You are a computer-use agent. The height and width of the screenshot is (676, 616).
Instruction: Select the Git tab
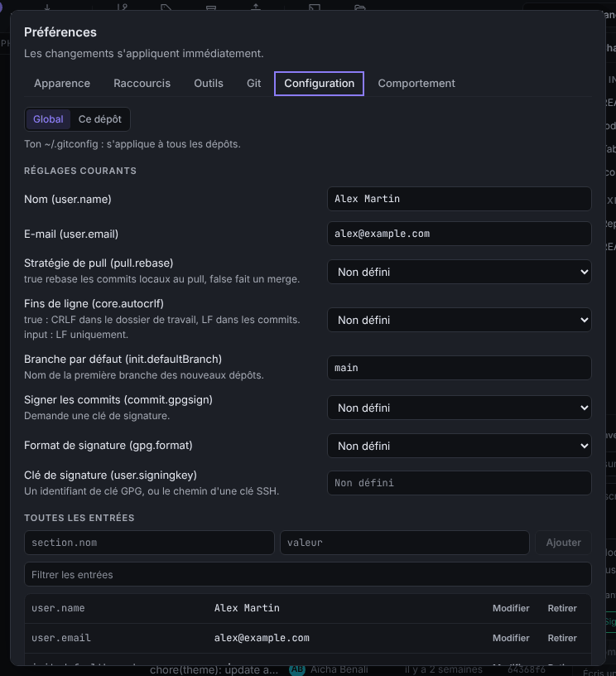pos(253,83)
